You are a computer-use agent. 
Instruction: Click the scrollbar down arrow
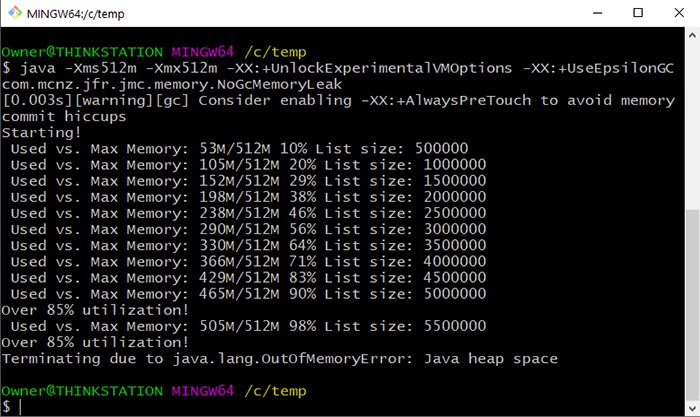[692, 408]
